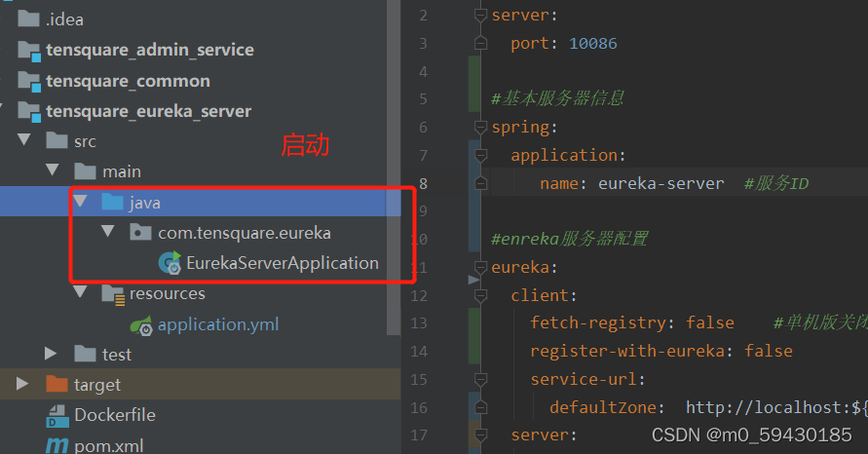Click the EurekaServerApplication class icon
The height and width of the screenshot is (454, 868).
coord(170,262)
